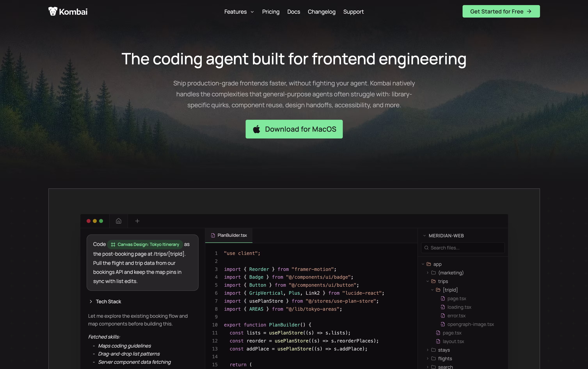This screenshot has height=369, width=588.
Task: Click the main hero headline text
Action: click(294, 59)
